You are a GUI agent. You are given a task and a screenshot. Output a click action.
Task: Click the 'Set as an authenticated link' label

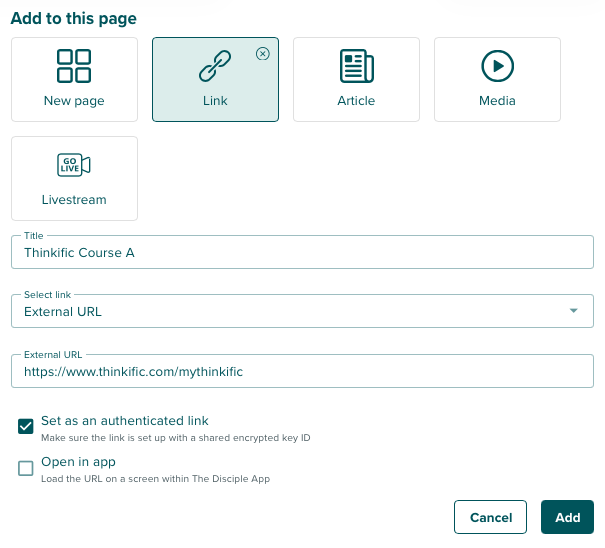click(125, 421)
